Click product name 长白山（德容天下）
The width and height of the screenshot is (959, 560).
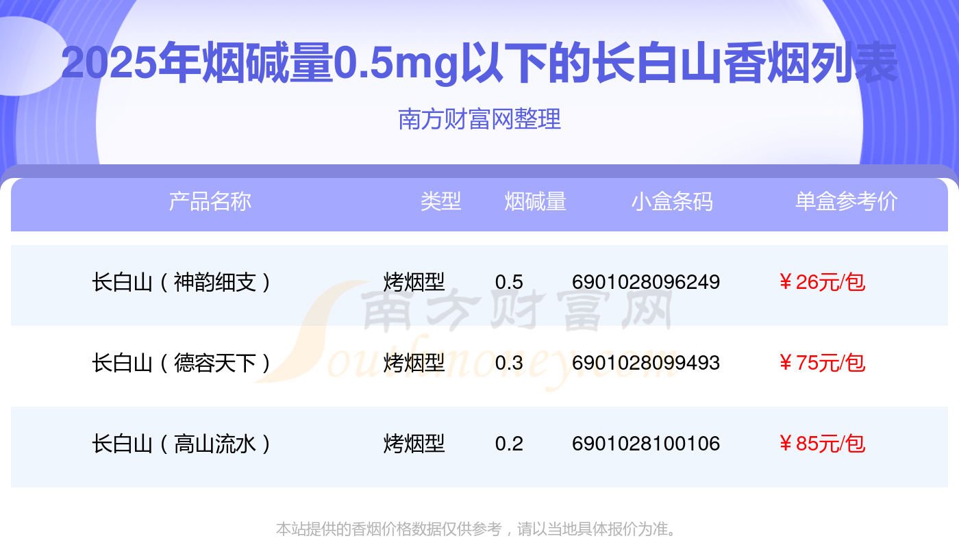[182, 363]
